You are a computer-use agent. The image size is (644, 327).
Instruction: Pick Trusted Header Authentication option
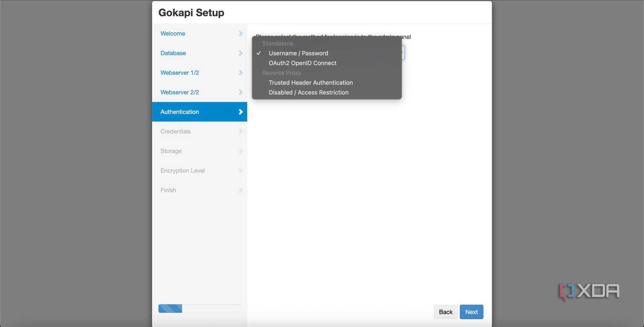point(311,83)
